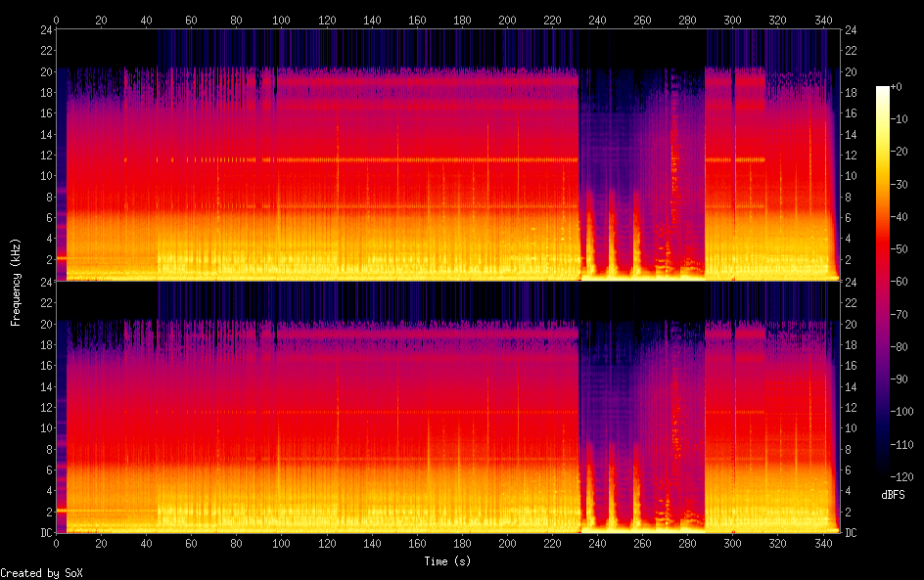Viewport: 924px width, 580px height.
Task: Click the 12 kHz label left of top channel
Action: click(45, 156)
